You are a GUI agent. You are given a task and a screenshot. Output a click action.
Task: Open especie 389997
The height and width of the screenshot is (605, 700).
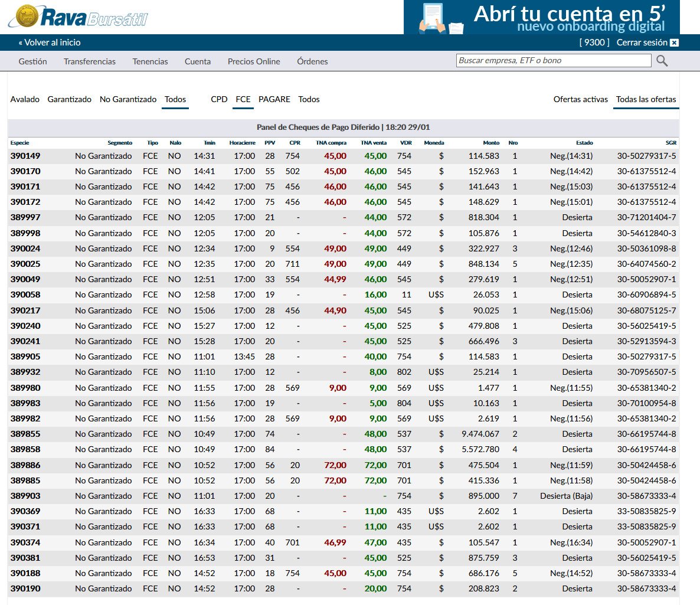25,217
